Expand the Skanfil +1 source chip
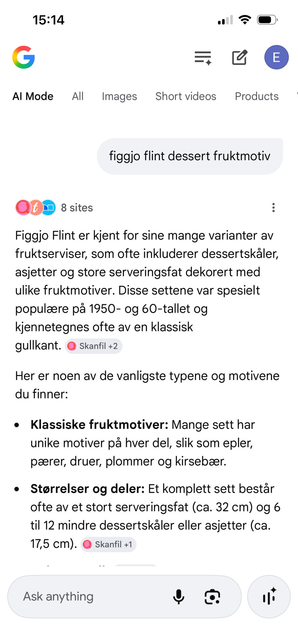 [109, 544]
